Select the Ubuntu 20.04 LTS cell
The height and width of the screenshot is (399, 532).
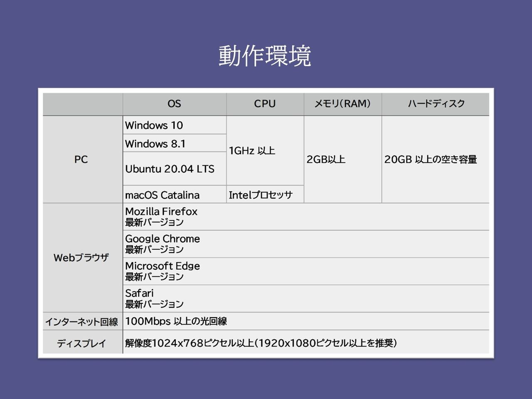tap(175, 169)
